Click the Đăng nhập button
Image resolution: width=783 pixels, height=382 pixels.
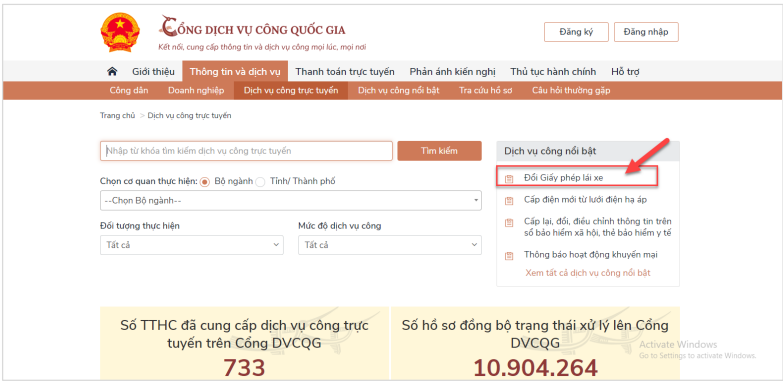[646, 32]
